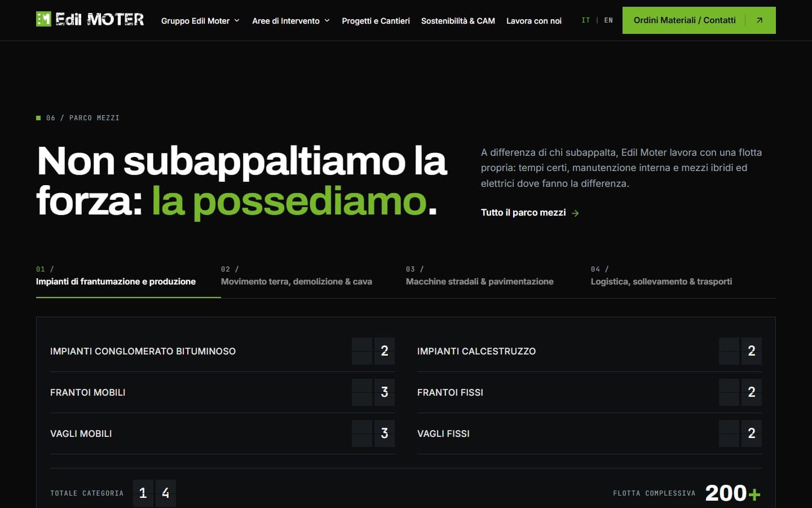Open the Lavora con noi page

pos(534,21)
